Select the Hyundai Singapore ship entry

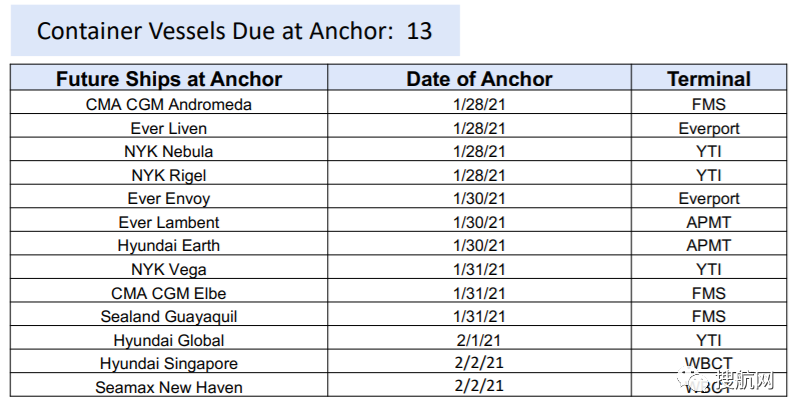[x=169, y=363]
